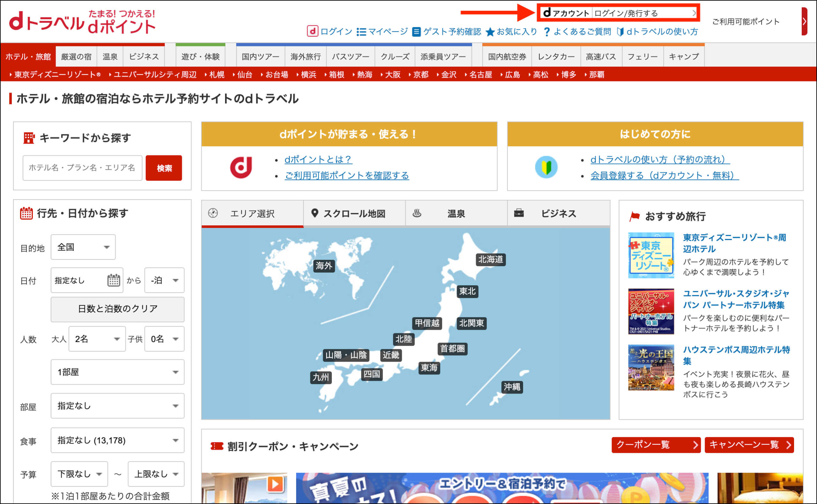Switch to the ビジネス map tab
817x504 pixels.
[x=558, y=214]
